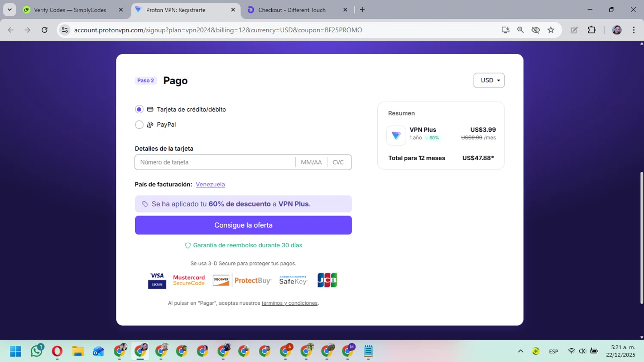Open Chrome taskbar icon with A badge
644x362 pixels.
click(x=286, y=350)
